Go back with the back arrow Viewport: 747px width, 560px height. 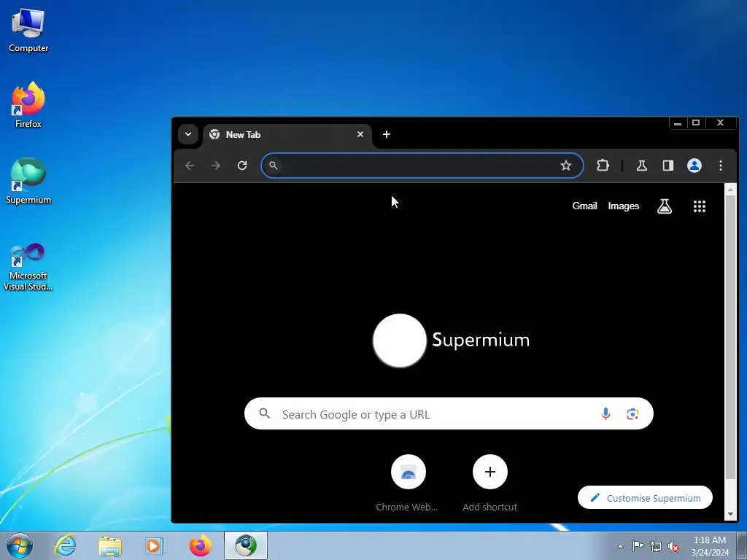(x=190, y=166)
